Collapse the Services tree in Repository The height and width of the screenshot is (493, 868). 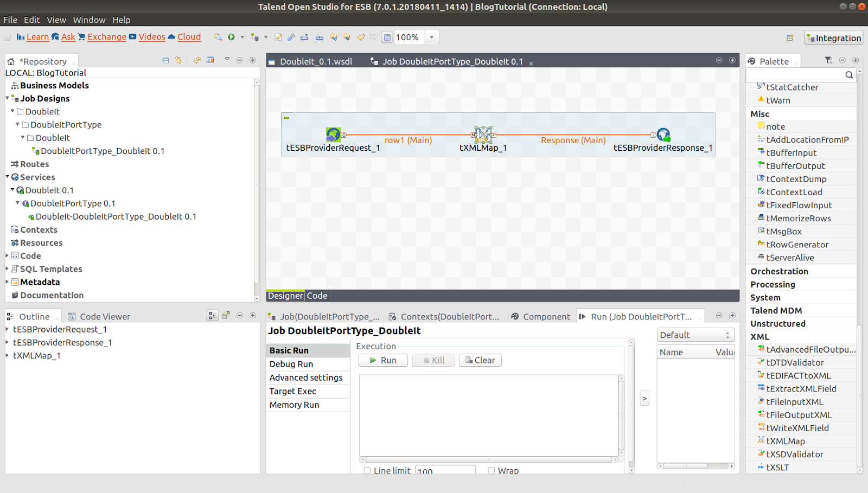click(7, 177)
